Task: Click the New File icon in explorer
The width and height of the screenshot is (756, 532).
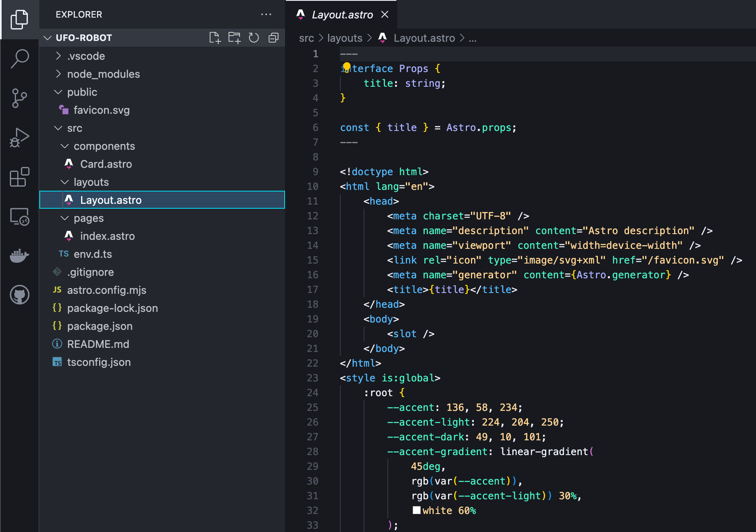Action: point(215,38)
